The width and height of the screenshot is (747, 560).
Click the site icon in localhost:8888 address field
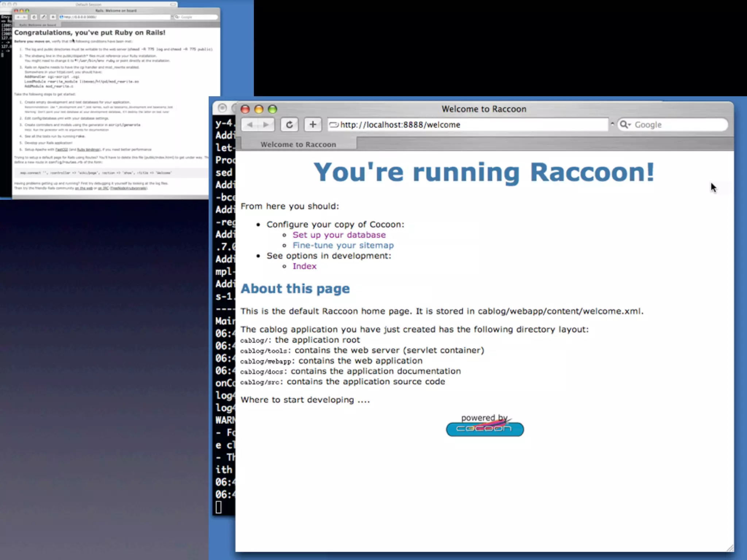[334, 125]
